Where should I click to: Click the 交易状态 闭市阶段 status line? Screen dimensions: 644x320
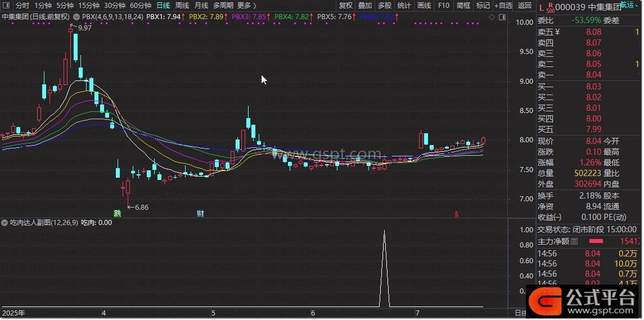pos(587,229)
